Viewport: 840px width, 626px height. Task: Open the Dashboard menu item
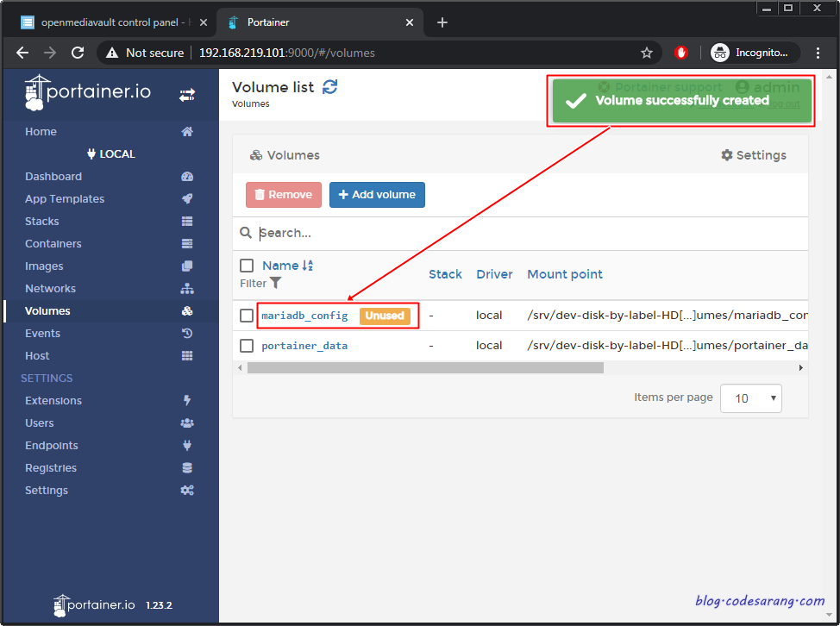click(53, 177)
